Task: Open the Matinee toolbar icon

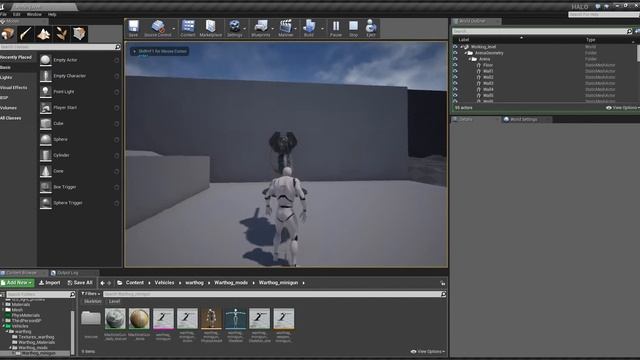Action: [286, 29]
